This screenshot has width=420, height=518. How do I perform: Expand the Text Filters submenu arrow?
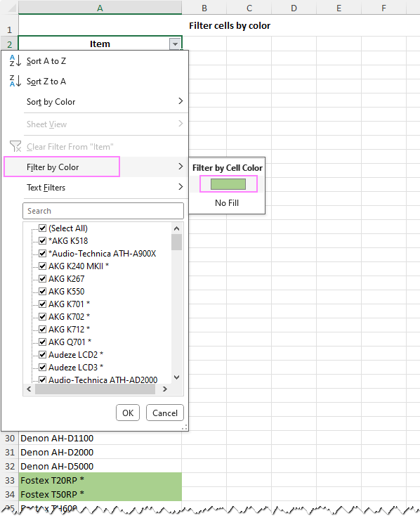(181, 187)
